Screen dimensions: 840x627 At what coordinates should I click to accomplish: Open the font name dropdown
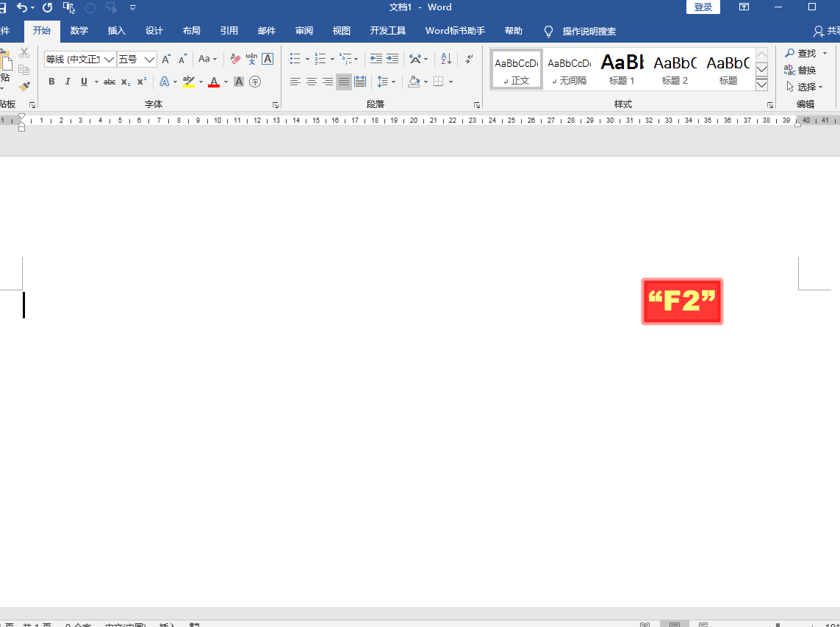pyautogui.click(x=109, y=59)
